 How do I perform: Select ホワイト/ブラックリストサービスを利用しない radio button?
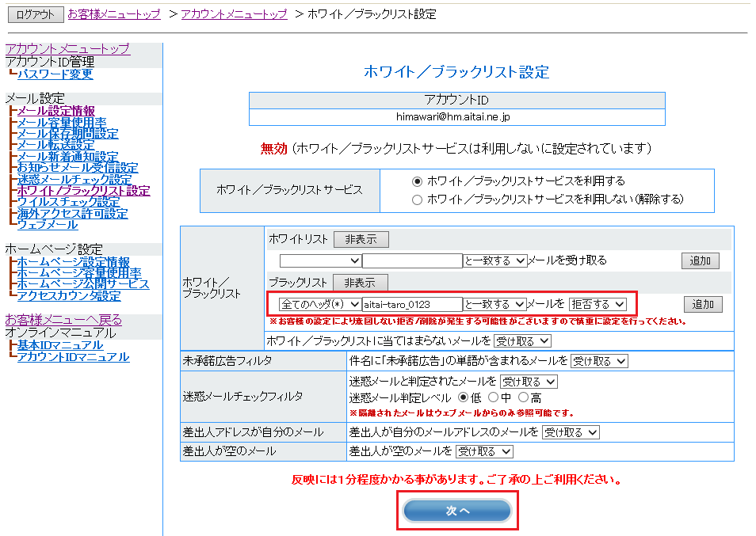pos(418,200)
